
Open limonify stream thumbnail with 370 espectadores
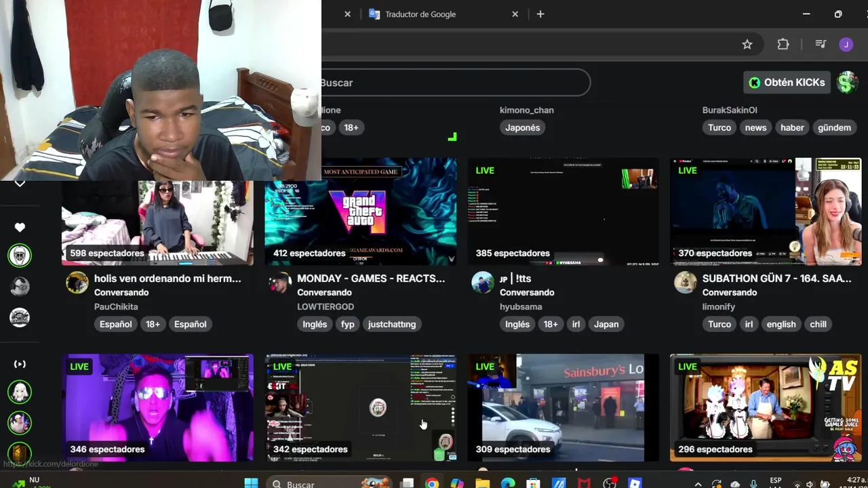click(x=766, y=211)
